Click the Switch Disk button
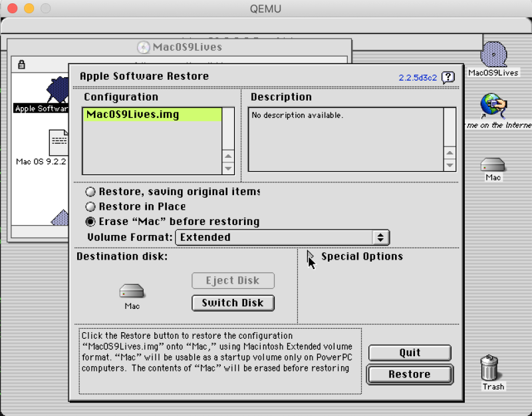 [x=233, y=303]
